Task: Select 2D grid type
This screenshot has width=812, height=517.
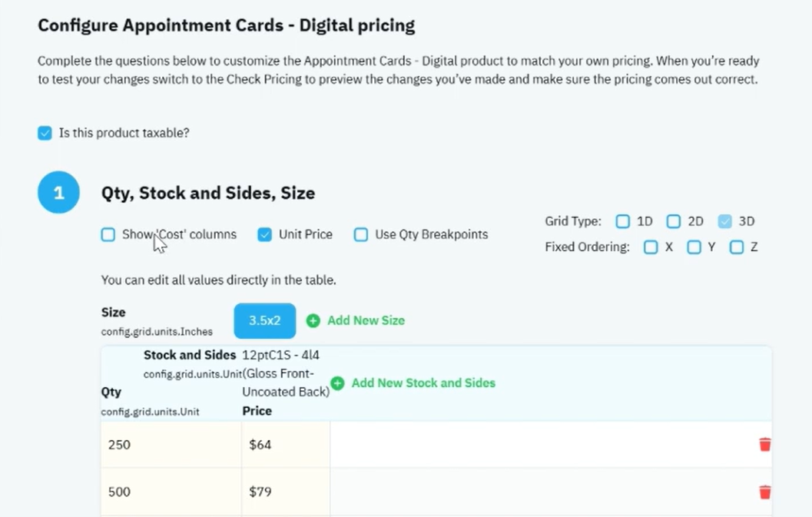Action: [x=673, y=222]
